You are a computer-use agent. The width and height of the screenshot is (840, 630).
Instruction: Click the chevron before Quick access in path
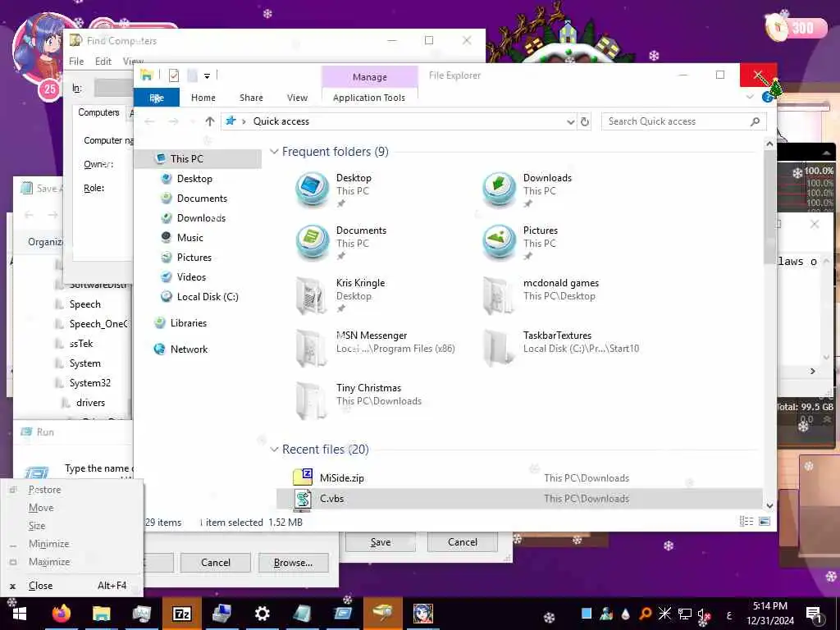click(x=244, y=121)
